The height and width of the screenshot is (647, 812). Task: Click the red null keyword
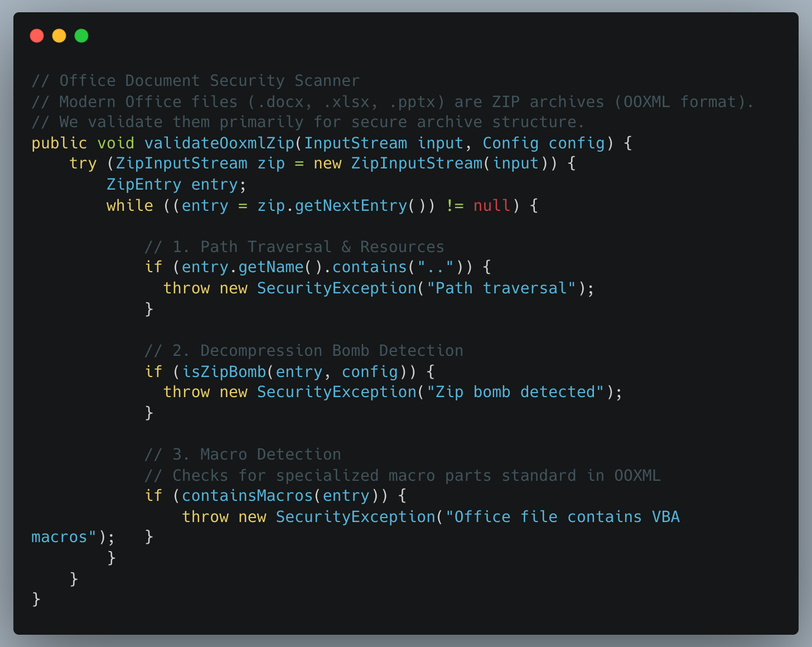[492, 206]
